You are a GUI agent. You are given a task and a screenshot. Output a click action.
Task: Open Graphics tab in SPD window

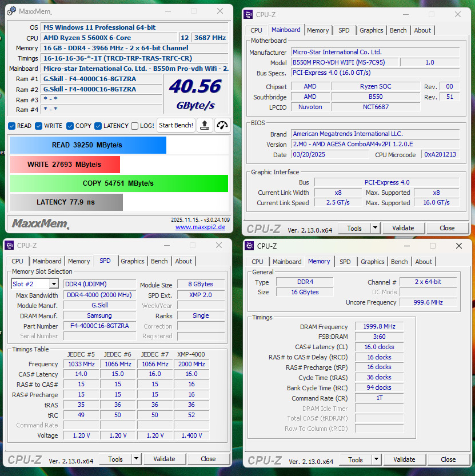pos(133,261)
